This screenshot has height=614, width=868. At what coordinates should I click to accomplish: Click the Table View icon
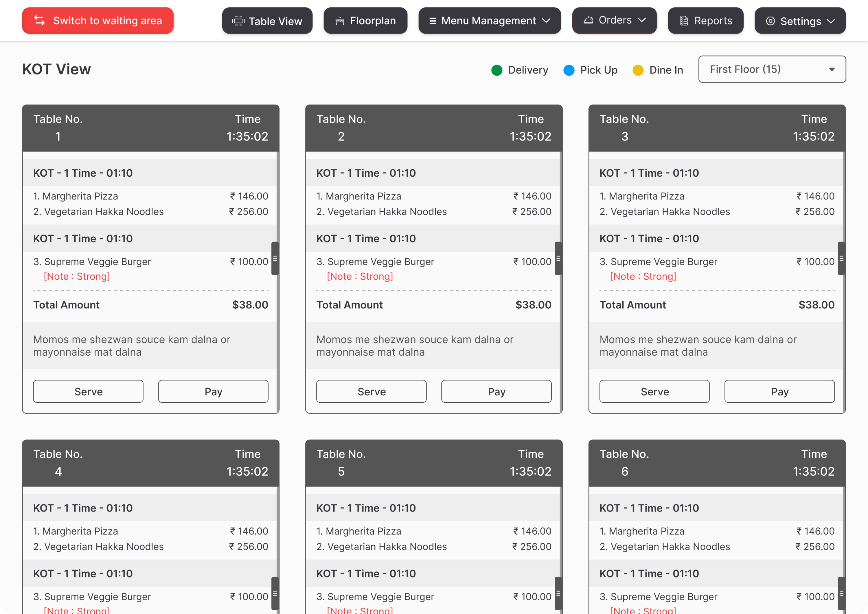(238, 21)
